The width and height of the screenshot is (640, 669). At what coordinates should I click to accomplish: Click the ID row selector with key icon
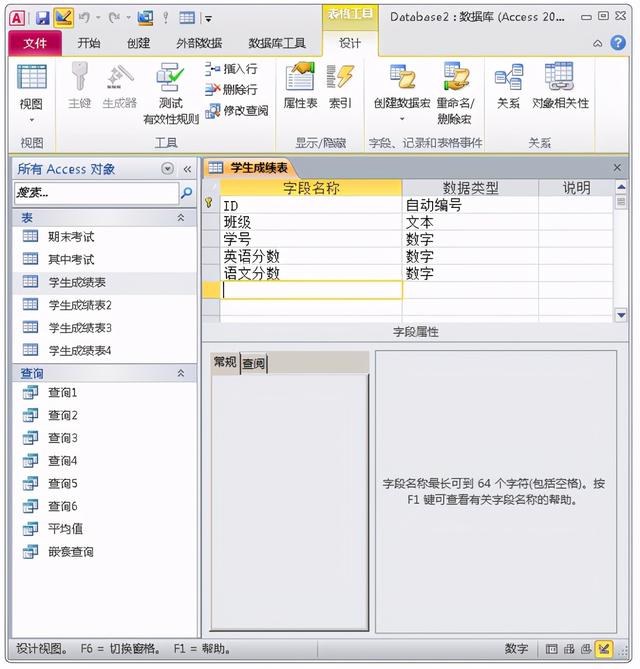click(x=211, y=204)
